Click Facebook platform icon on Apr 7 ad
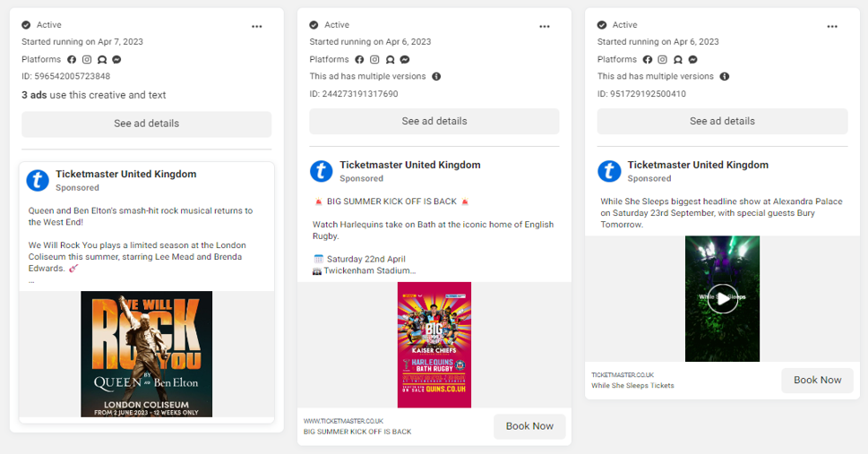 pyautogui.click(x=72, y=59)
